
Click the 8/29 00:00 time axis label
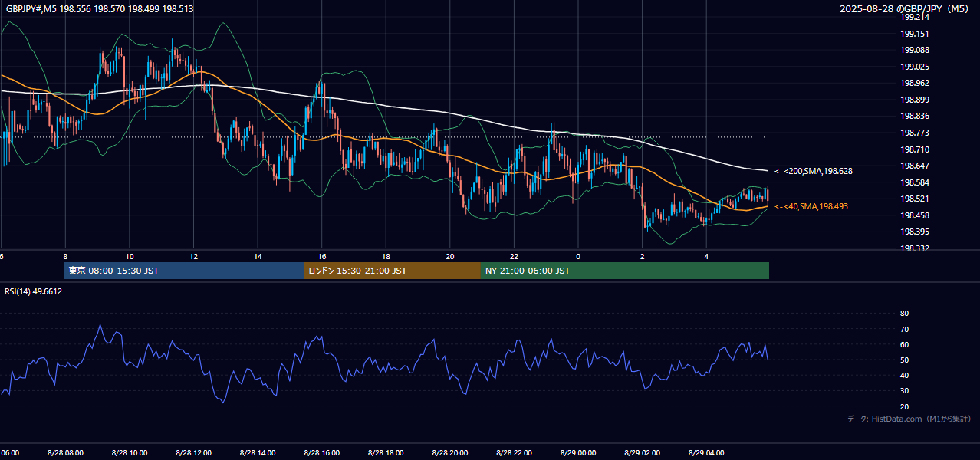click(578, 452)
